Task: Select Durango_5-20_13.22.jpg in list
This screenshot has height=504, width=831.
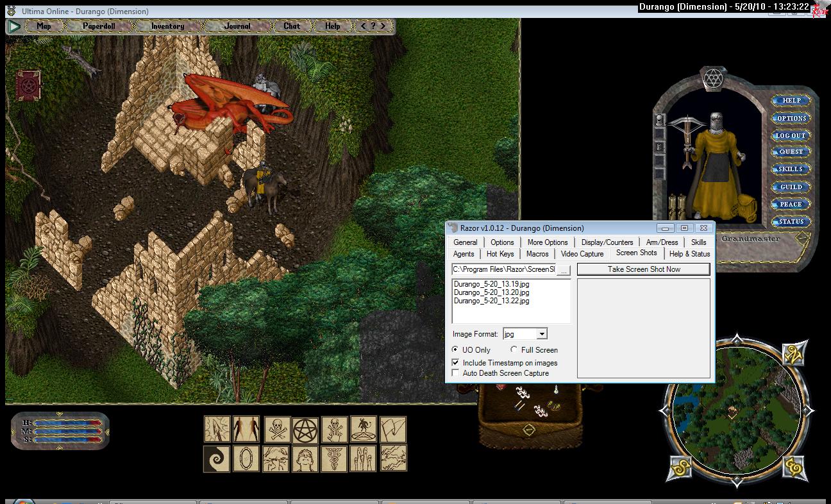Action: click(492, 300)
